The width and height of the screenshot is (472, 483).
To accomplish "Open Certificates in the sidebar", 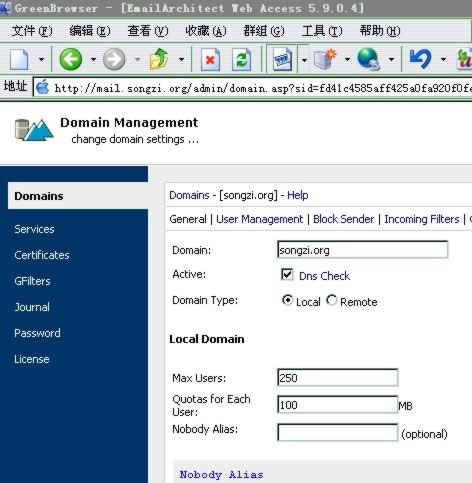I will coord(42,255).
